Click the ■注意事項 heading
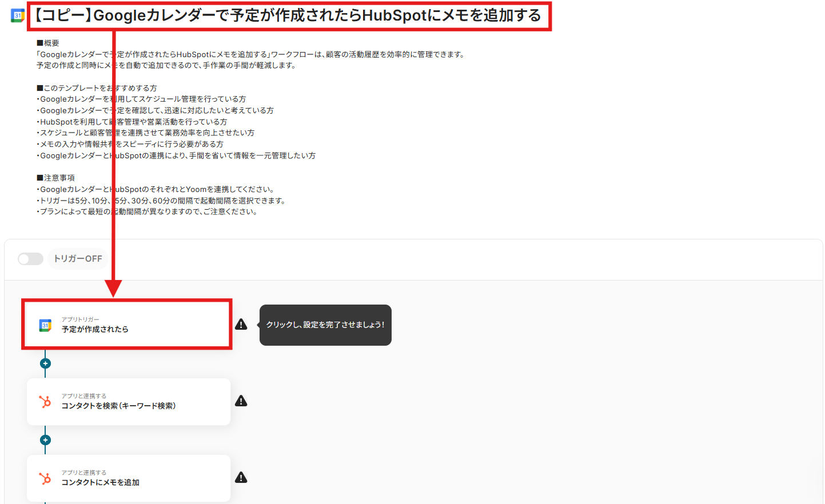Viewport: 825px width, 504px height. (x=55, y=178)
